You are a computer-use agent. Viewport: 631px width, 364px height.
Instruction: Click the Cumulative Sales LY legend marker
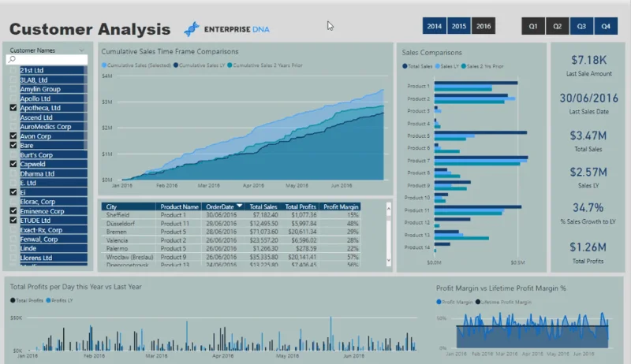[x=176, y=65]
